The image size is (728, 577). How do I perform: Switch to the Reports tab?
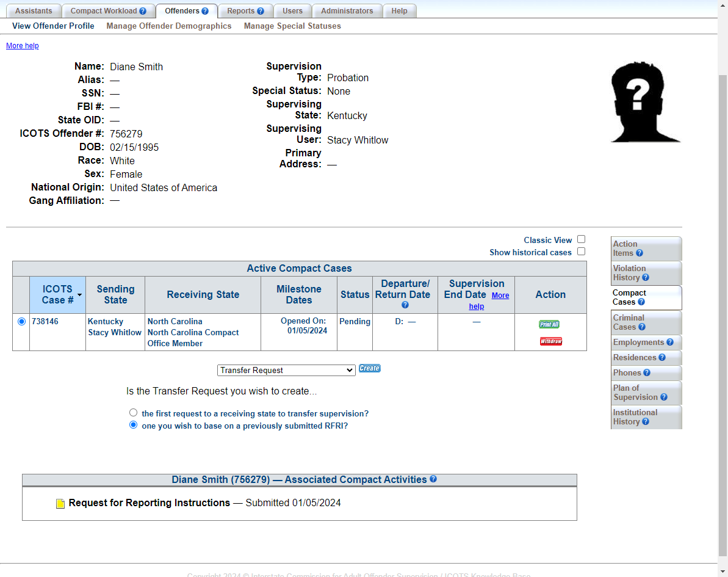(245, 11)
